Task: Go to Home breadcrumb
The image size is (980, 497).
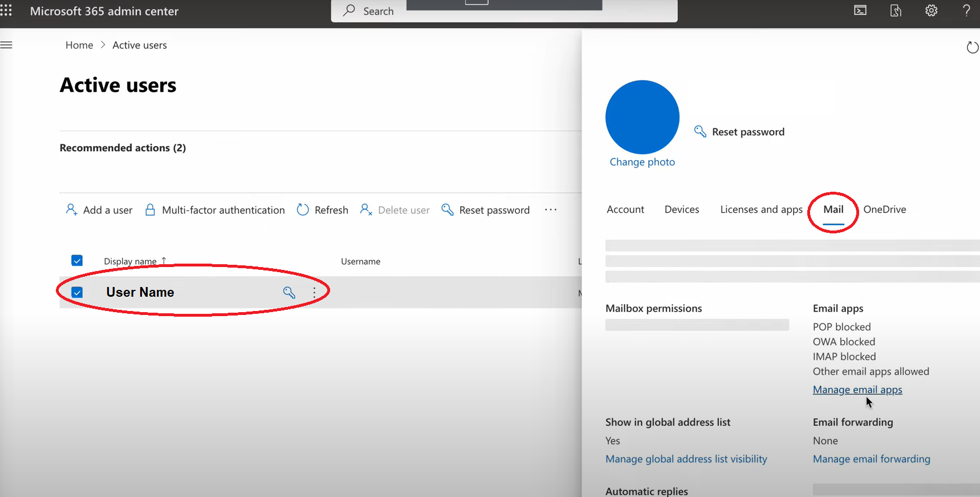Action: [x=79, y=45]
